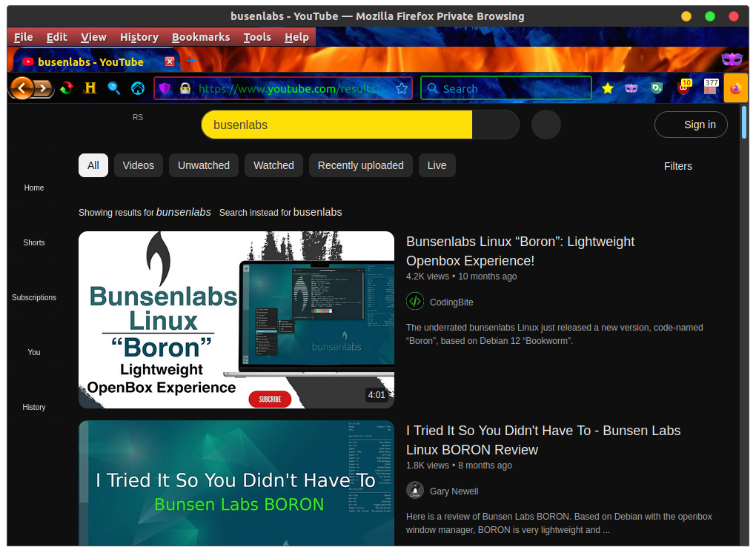Select the Unwatched filter chip

(204, 165)
